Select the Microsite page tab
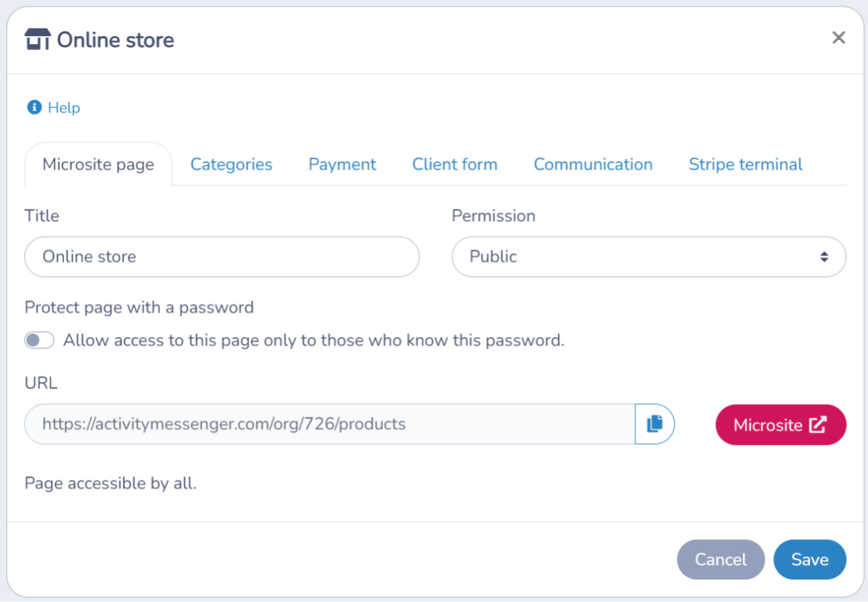Viewport: 868px width, 602px height. 98,164
